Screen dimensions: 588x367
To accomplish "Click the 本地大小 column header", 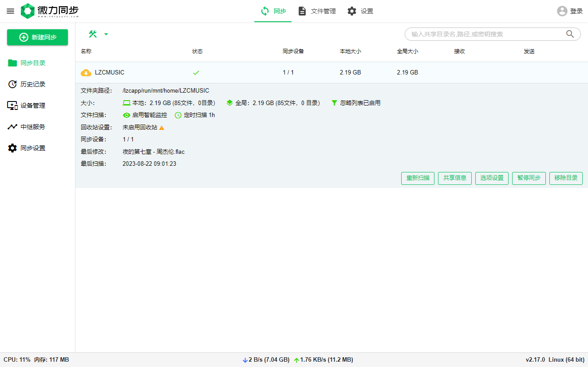I will coord(351,51).
